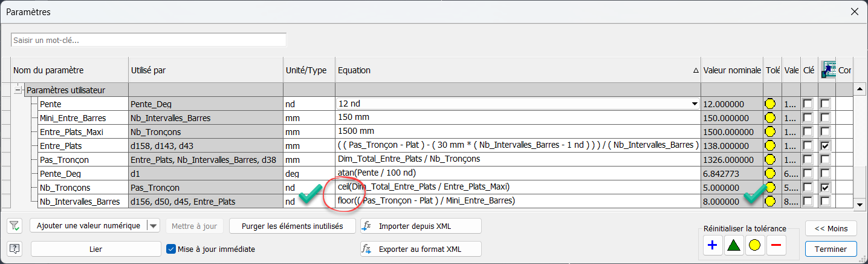
Task: Click the Clé column header
Action: point(809,70)
